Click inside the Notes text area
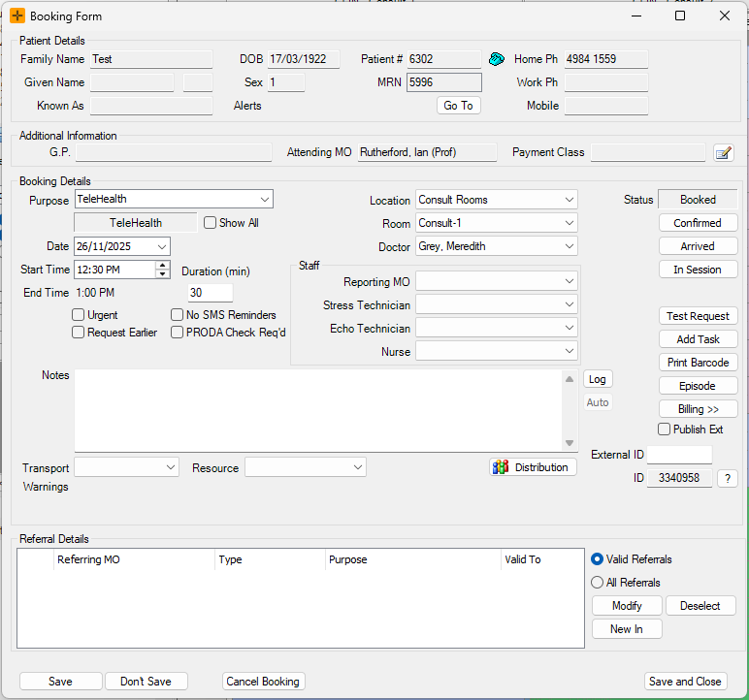The image size is (749, 700). pos(318,409)
